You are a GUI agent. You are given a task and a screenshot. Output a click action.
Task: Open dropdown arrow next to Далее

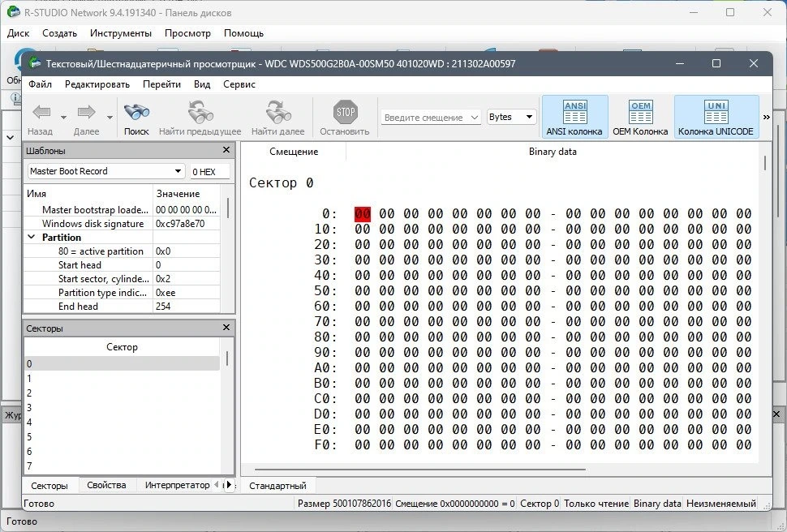110,118
